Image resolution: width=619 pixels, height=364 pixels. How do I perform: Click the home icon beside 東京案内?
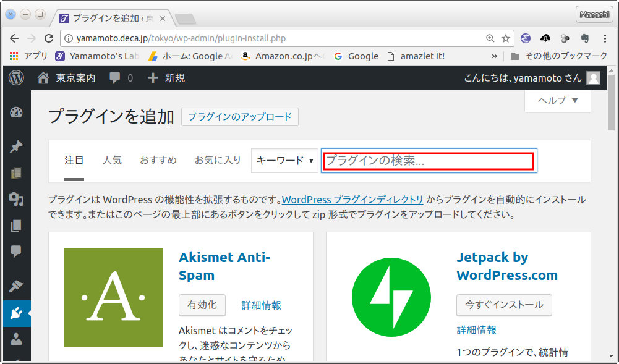click(x=43, y=78)
